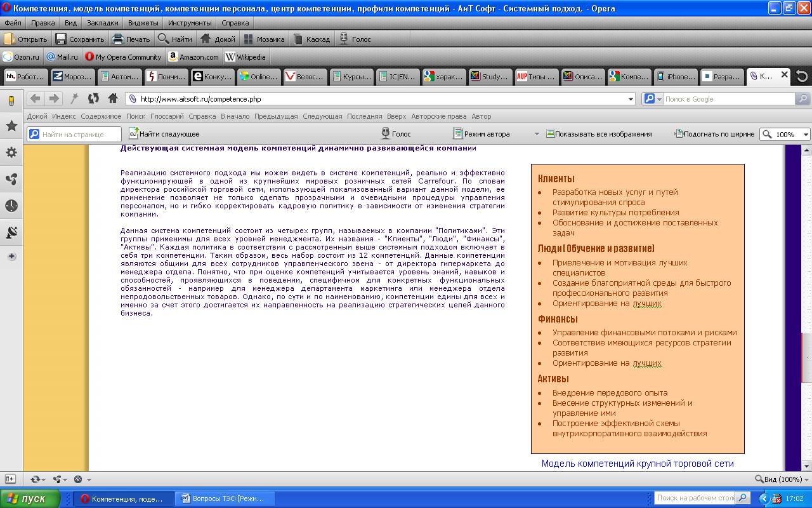Click the Авторские права navigation link
The image size is (812, 508).
(438, 116)
